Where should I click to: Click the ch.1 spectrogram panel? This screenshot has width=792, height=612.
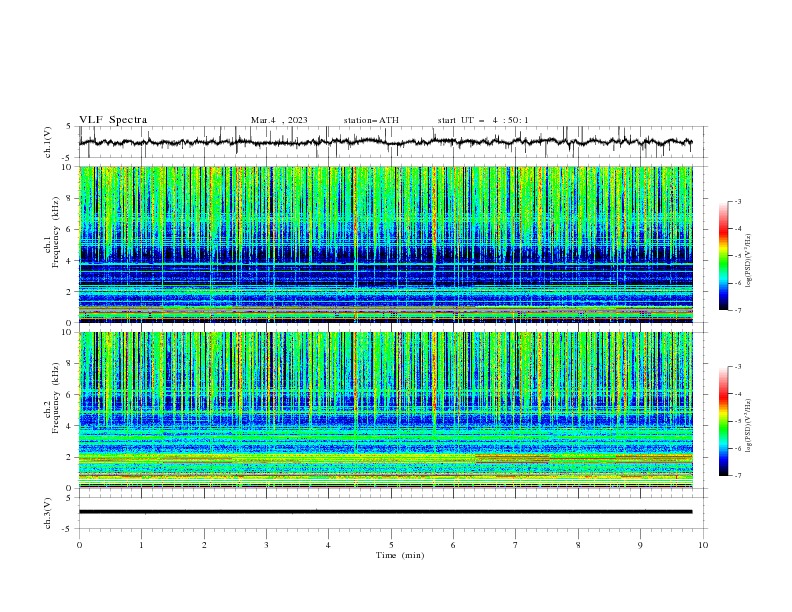(386, 244)
